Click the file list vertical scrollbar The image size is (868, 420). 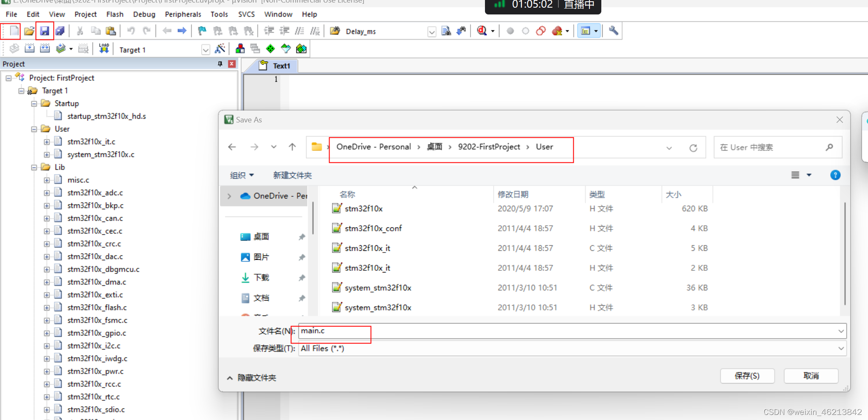[x=845, y=253]
